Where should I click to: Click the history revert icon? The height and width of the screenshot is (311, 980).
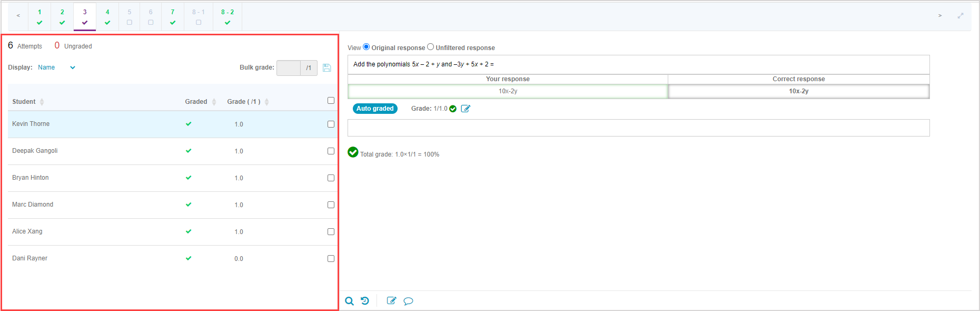tap(365, 301)
